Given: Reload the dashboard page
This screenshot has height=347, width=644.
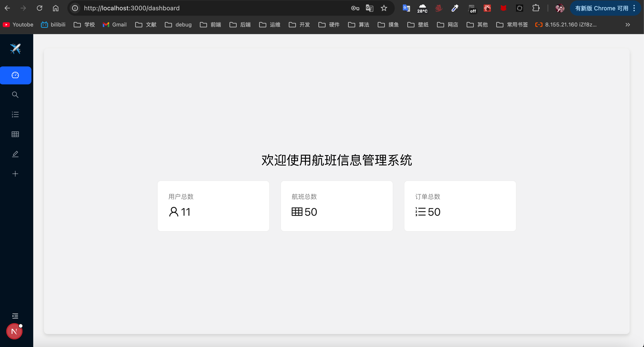Looking at the screenshot, I should [x=40, y=8].
